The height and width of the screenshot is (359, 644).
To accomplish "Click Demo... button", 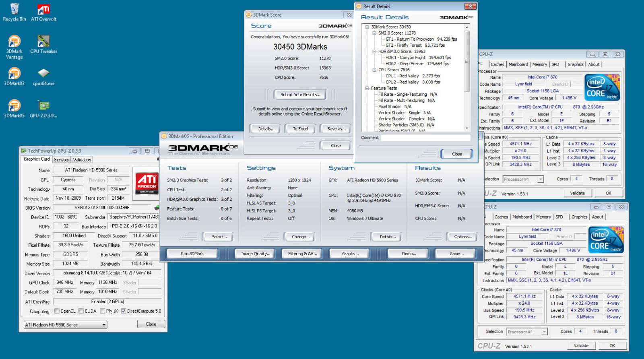I will tap(409, 254).
